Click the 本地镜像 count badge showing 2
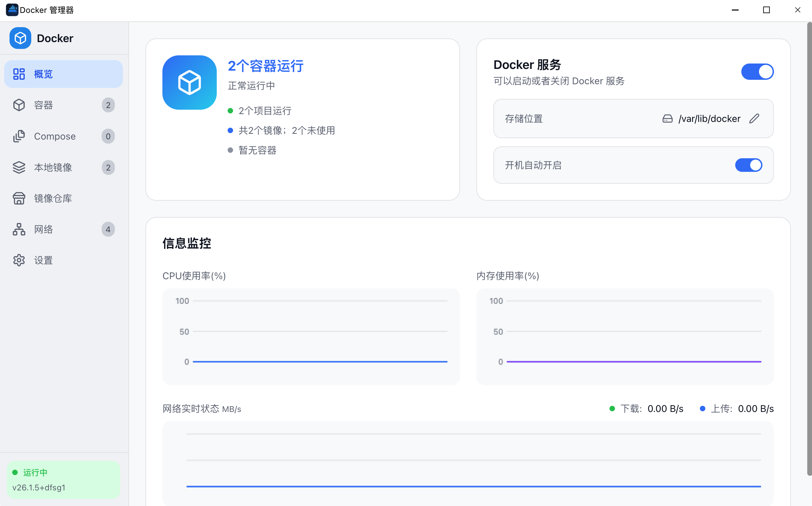The image size is (812, 506). tap(108, 167)
